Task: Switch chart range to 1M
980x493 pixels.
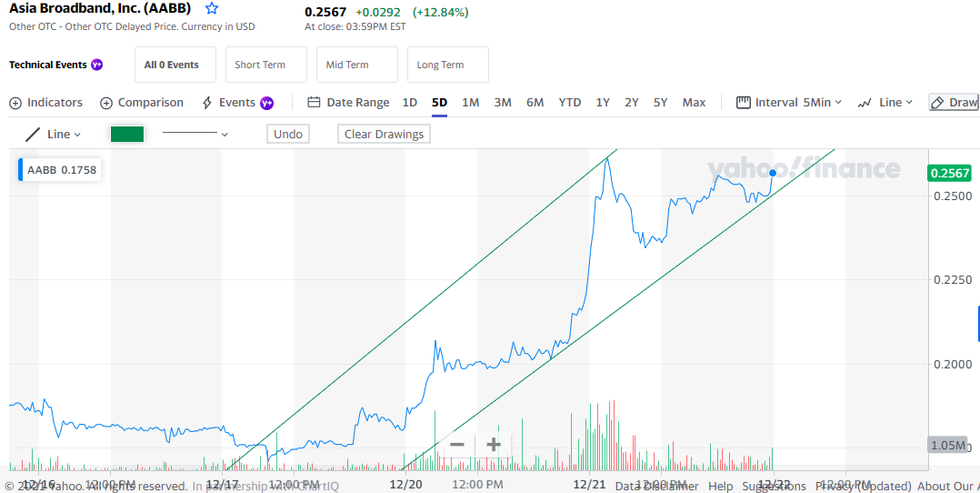Action: coord(471,103)
